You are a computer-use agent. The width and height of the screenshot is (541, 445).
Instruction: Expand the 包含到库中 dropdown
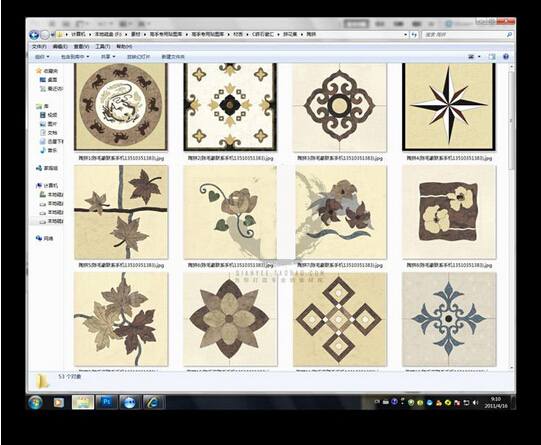[75, 57]
